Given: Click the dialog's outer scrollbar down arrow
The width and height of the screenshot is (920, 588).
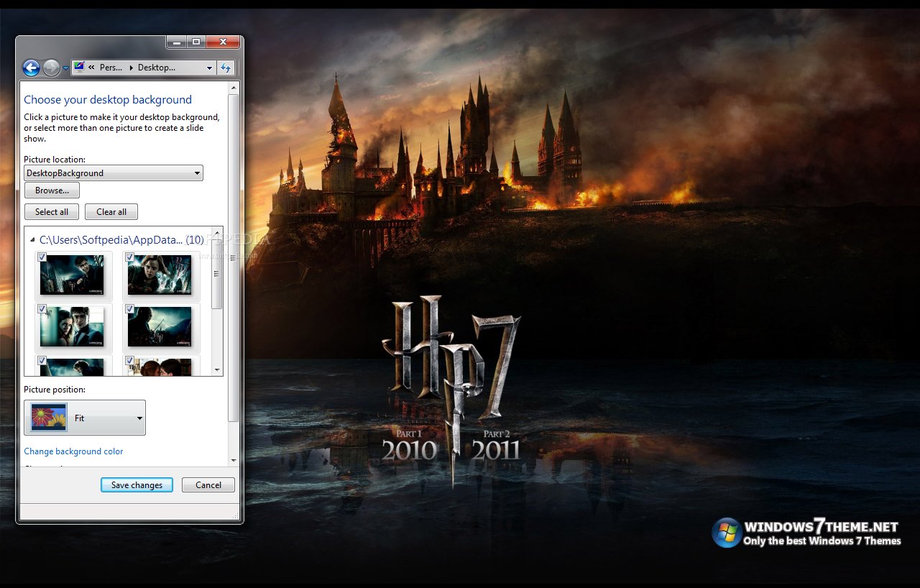Looking at the screenshot, I should [x=234, y=460].
